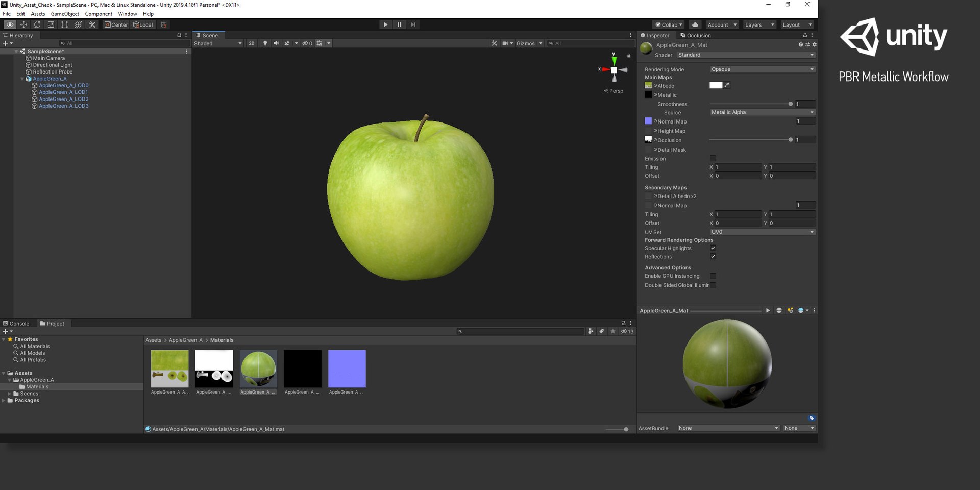Screen dimensions: 980x490
Task: Toggle Specular Highlights checkbox
Action: point(713,248)
